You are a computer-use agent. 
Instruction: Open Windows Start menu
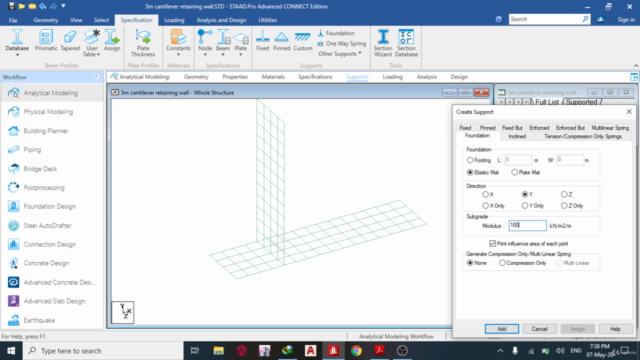(x=11, y=351)
